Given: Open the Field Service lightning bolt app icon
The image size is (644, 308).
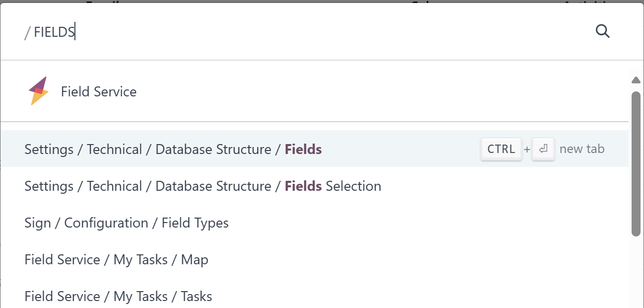Looking at the screenshot, I should tap(39, 91).
